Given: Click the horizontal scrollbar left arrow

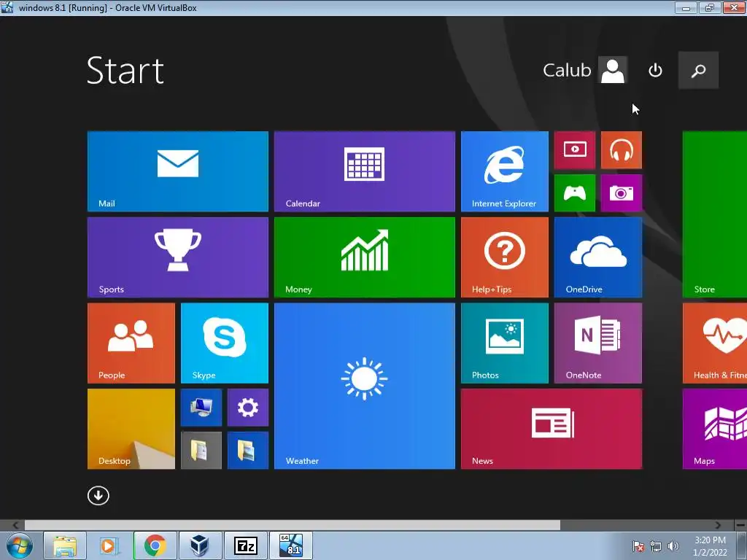Looking at the screenshot, I should click(x=15, y=525).
